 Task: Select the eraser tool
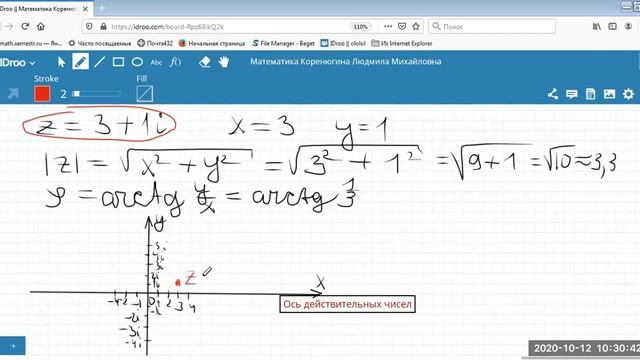click(x=204, y=62)
